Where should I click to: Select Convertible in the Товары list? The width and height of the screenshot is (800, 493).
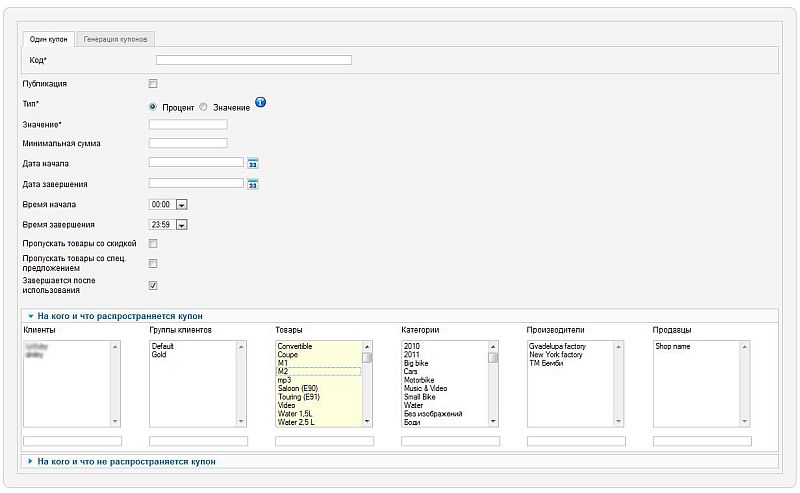click(x=295, y=347)
